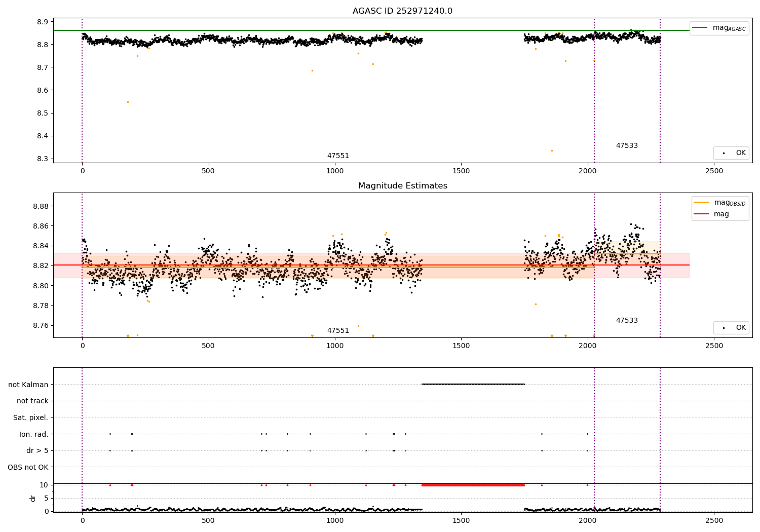The image size is (760, 532).
Task: Click the 47533 label in top plot
Action: pyautogui.click(x=627, y=146)
